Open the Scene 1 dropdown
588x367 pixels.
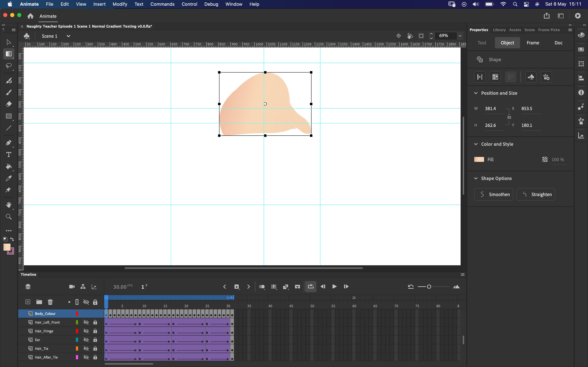68,36
